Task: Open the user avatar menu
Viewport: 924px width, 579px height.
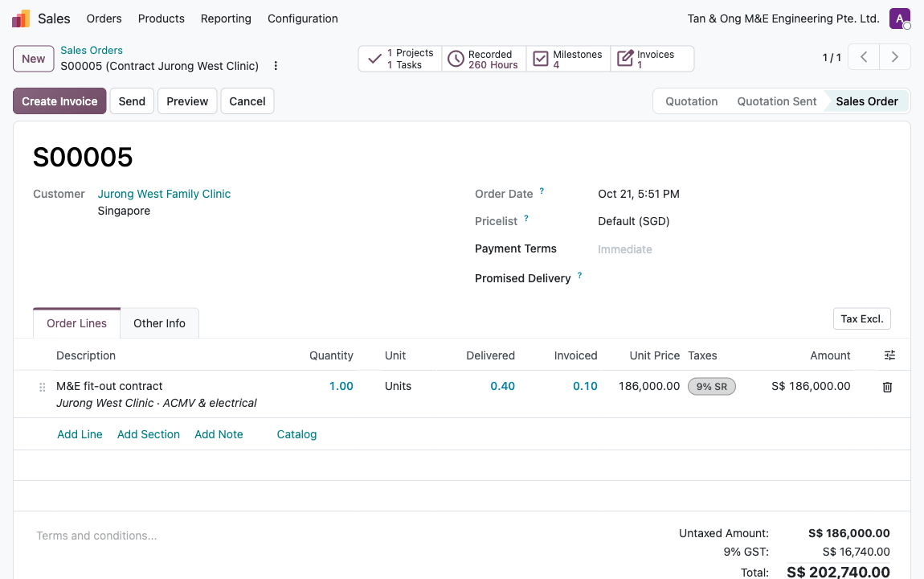Action: 899,18
